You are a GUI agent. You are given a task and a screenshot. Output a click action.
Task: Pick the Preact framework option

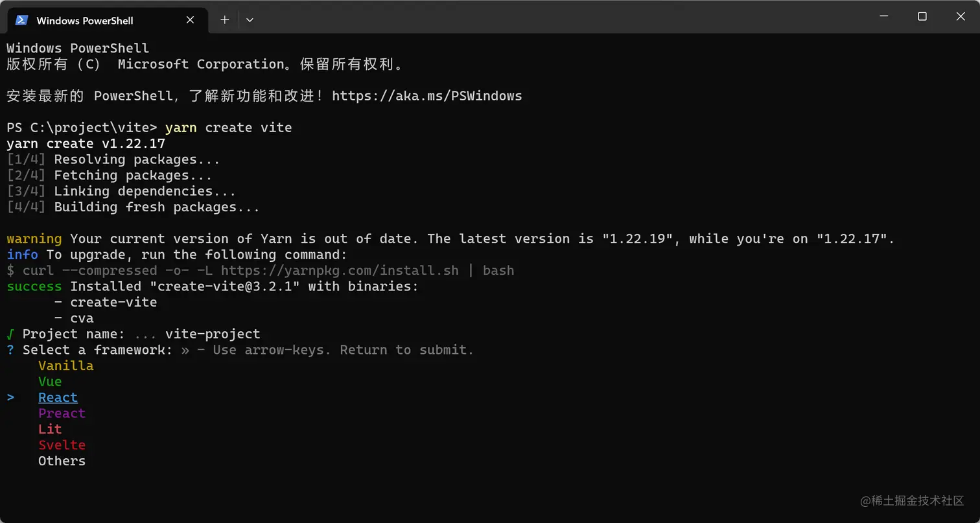click(x=62, y=413)
